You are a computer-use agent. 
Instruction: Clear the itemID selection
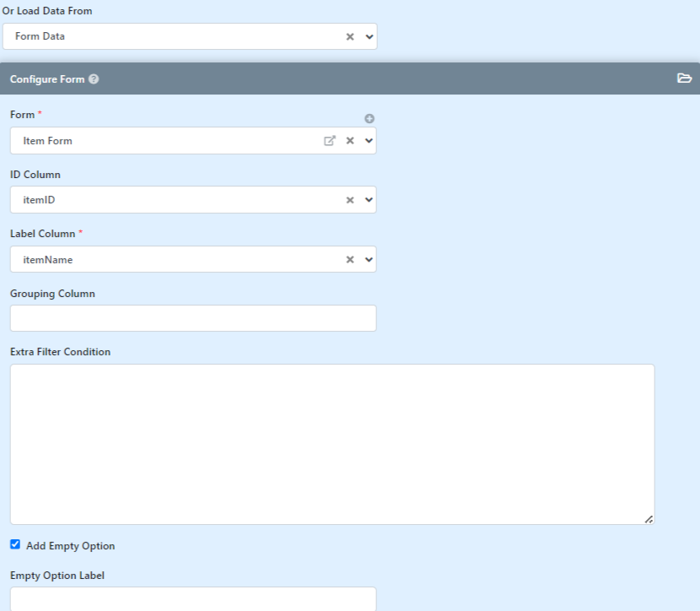click(350, 200)
